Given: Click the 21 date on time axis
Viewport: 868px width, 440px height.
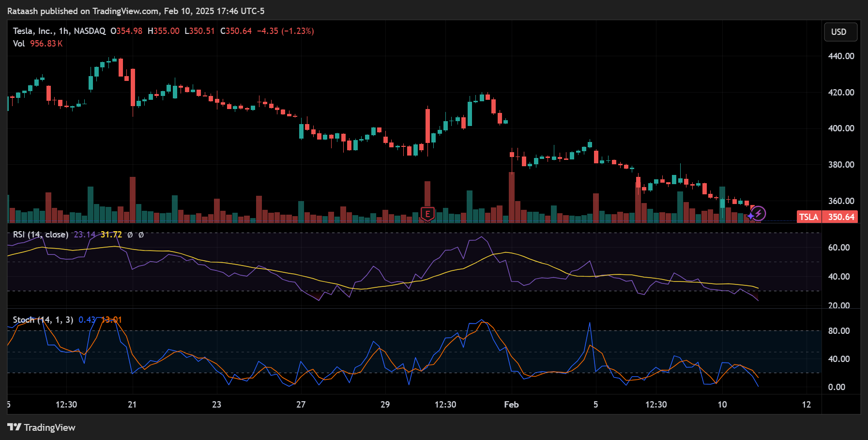Looking at the screenshot, I should [x=132, y=405].
